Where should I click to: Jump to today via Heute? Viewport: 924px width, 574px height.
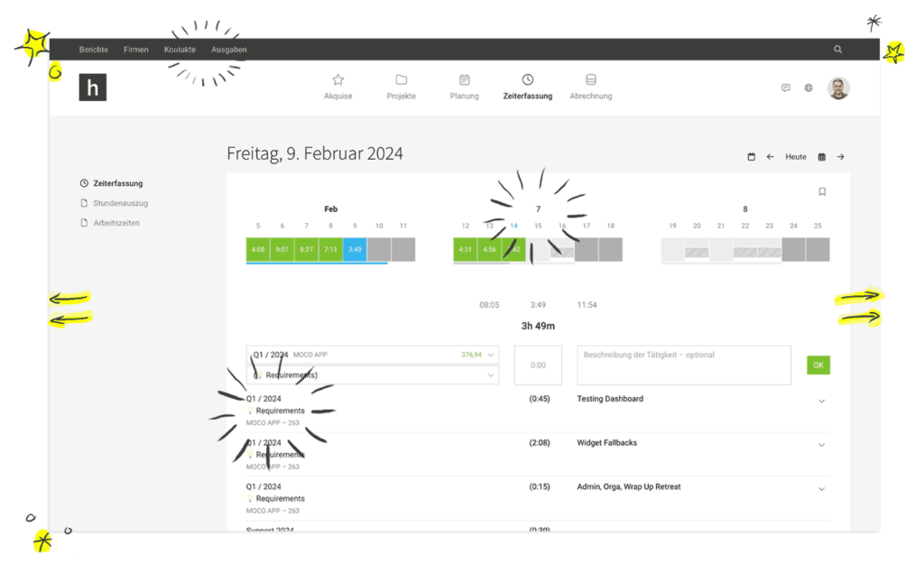(796, 157)
